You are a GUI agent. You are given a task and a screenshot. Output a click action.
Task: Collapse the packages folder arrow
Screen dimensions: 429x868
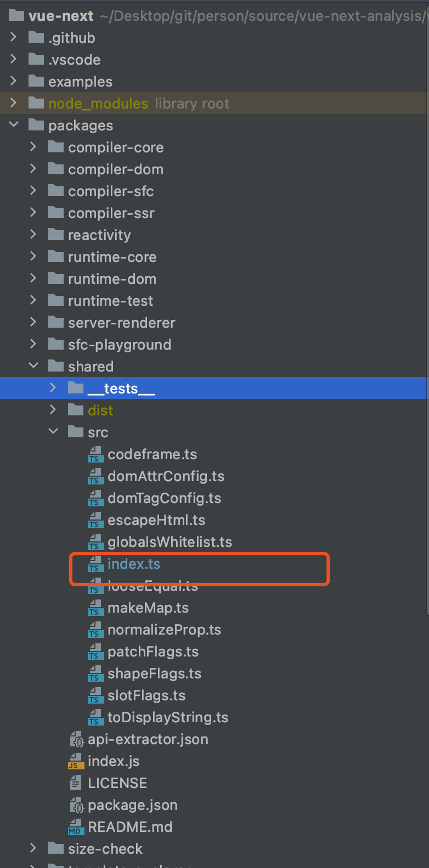[14, 125]
